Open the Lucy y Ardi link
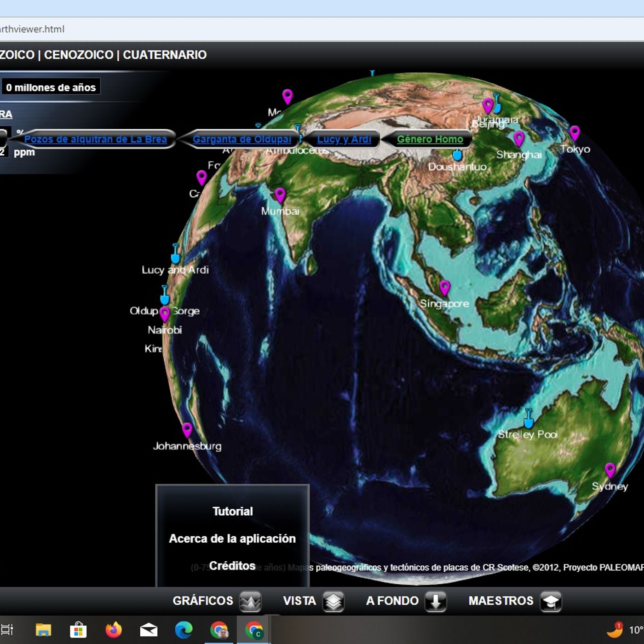Screen dimensions: 644x644 [x=344, y=139]
